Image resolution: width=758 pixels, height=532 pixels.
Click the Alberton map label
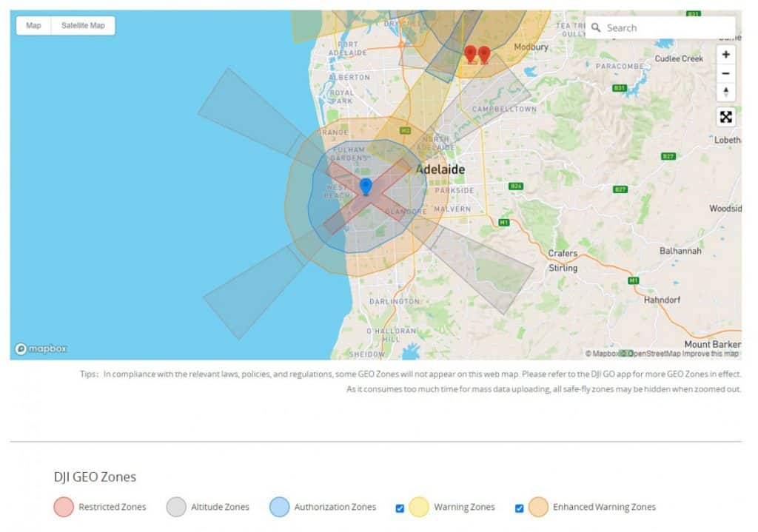coord(349,77)
